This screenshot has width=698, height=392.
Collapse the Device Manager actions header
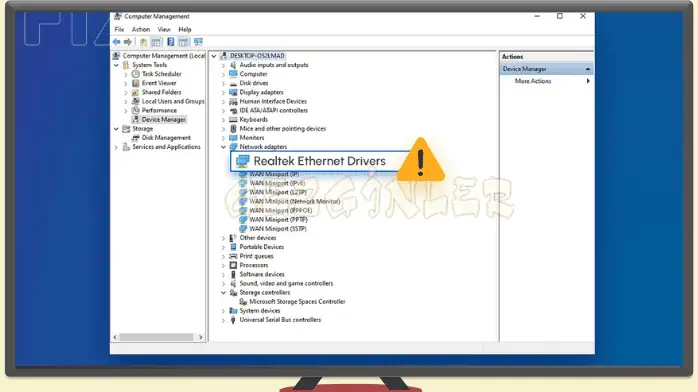point(588,69)
